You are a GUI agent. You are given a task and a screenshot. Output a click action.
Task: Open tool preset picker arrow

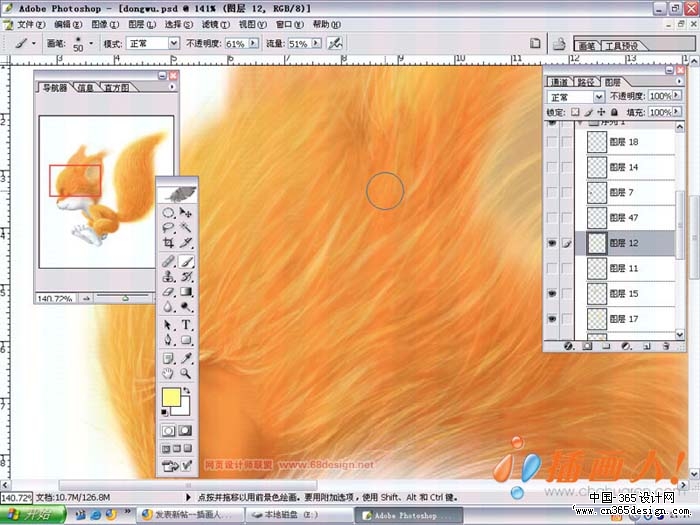point(33,43)
